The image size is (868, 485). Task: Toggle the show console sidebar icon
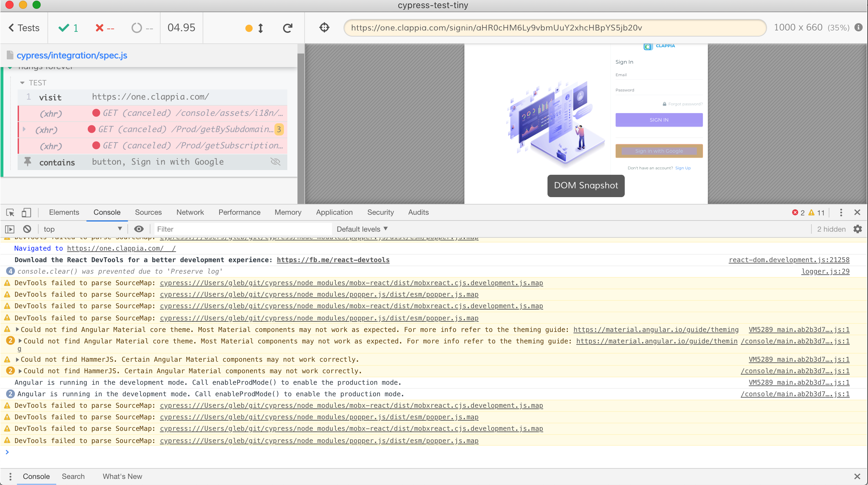point(9,229)
